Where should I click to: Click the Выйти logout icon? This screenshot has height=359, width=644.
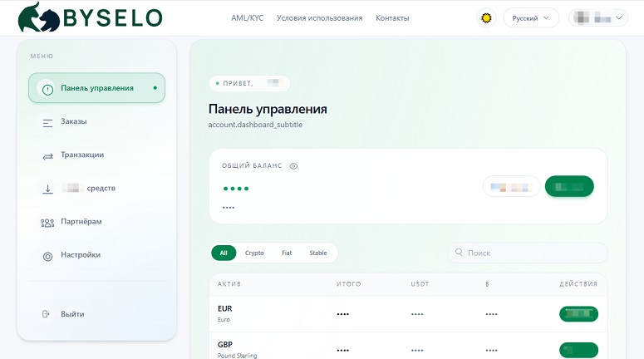pyautogui.click(x=47, y=314)
